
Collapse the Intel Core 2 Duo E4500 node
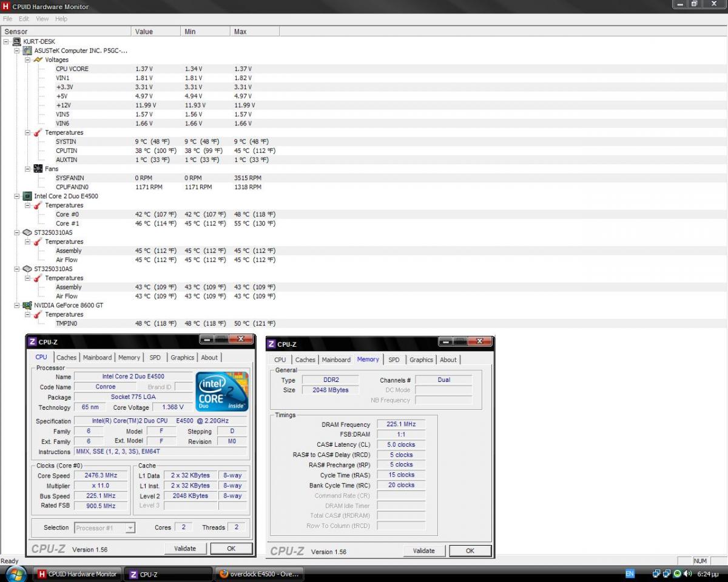[17, 196]
